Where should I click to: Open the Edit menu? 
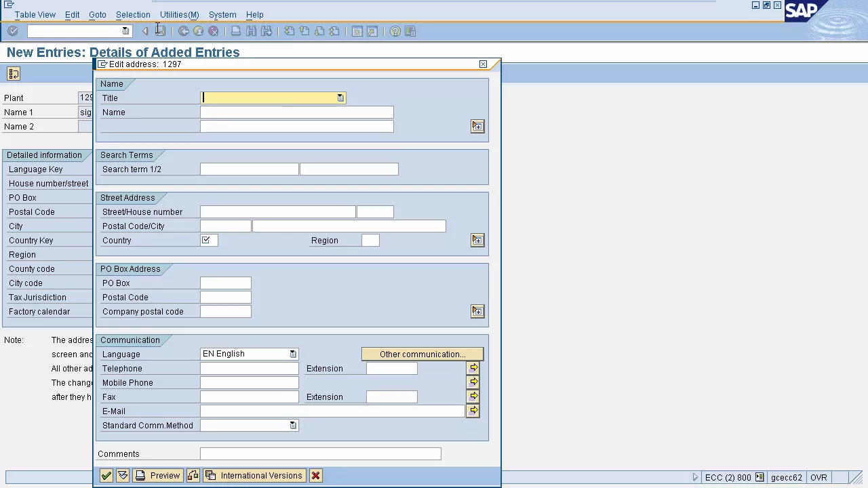point(72,14)
